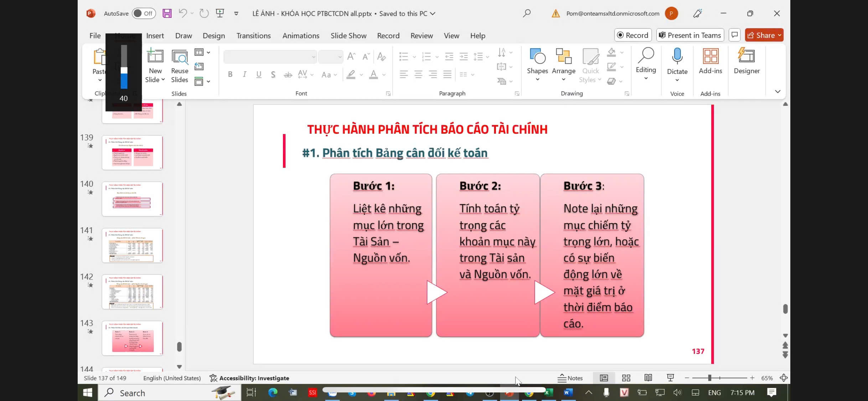Toggle AutoSave on
The width and height of the screenshot is (868, 401).
point(144,14)
